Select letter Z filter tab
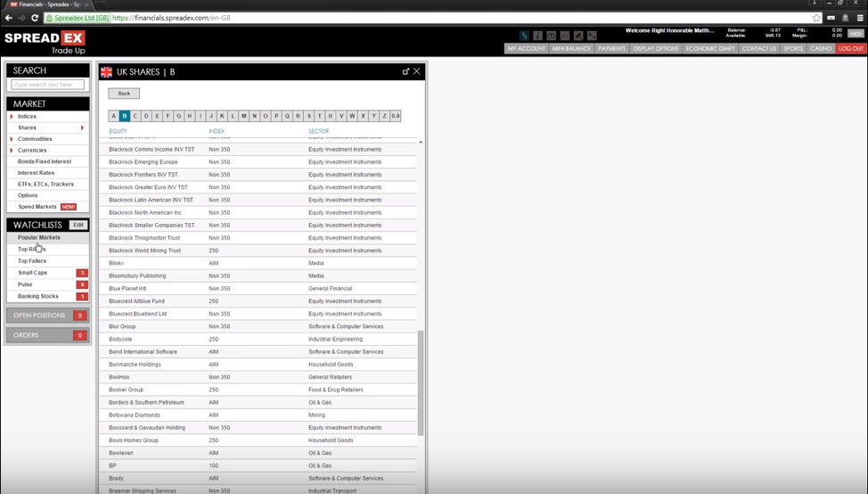Viewport: 868px width, 494px height. (x=385, y=116)
